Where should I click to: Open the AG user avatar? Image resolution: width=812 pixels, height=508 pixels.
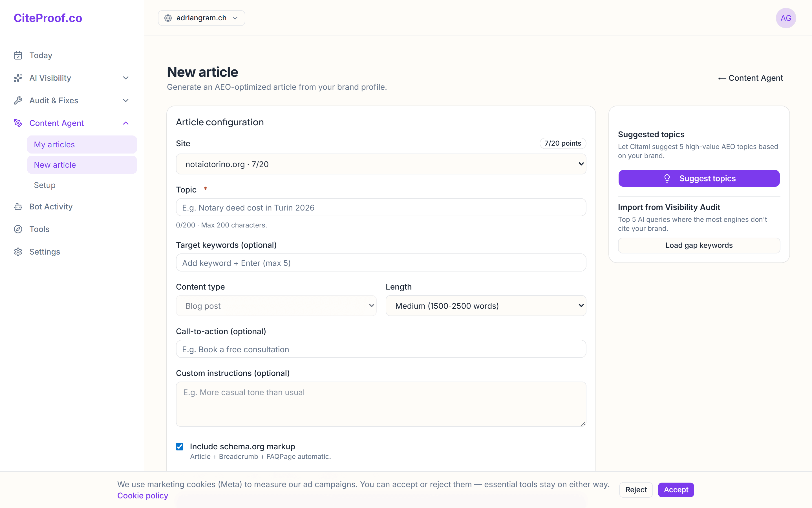[786, 18]
